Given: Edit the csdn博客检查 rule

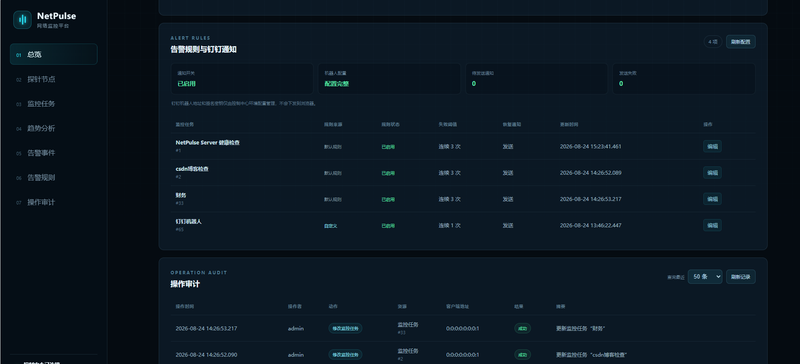Looking at the screenshot, I should (712, 173).
